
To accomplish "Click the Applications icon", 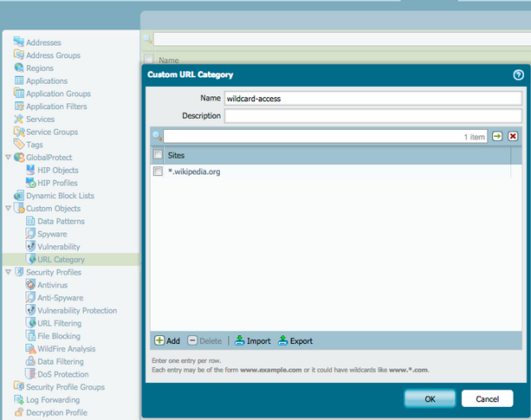I will pos(19,81).
